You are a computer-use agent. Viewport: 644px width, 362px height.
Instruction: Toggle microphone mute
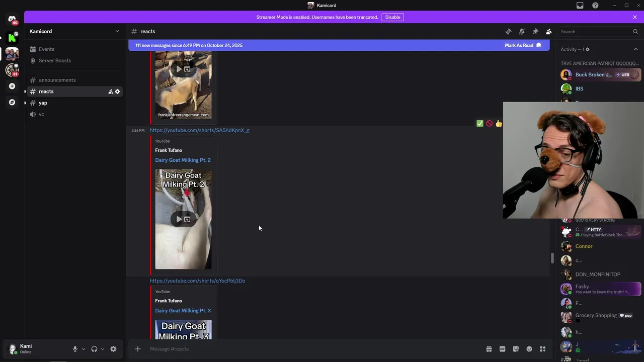coord(75,349)
